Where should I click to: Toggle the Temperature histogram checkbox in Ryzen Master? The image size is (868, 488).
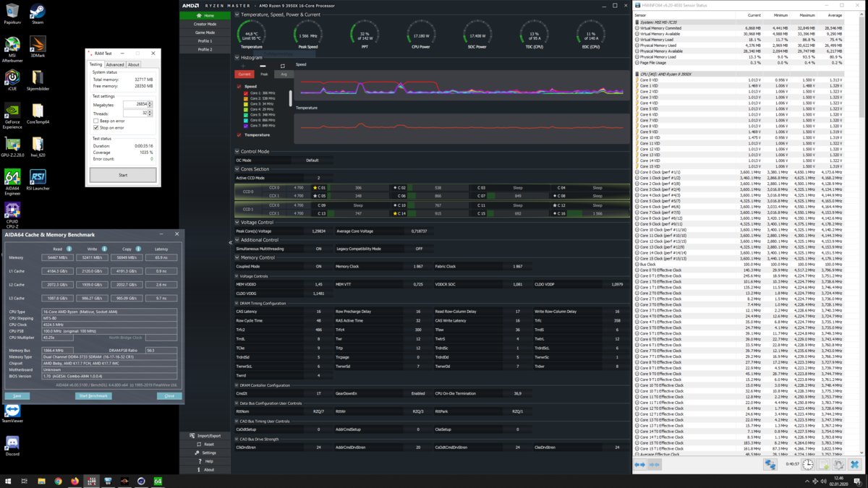[x=239, y=135]
